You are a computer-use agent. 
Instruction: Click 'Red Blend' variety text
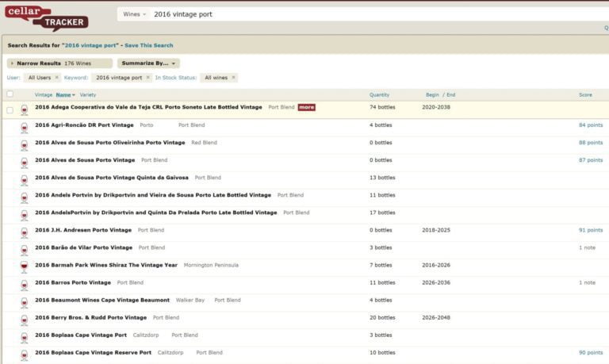(x=204, y=143)
